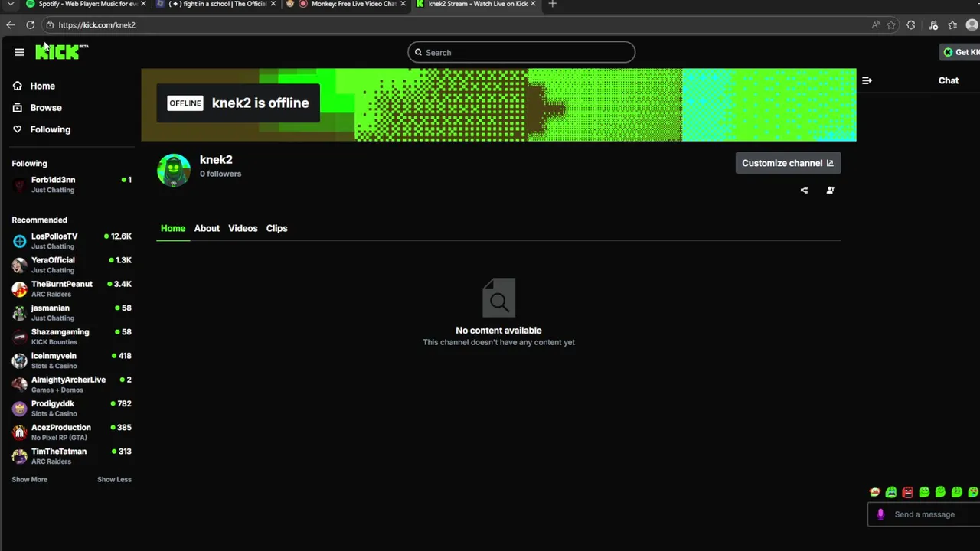Close the Spotify browser tab
This screenshot has width=980, height=551.
click(x=142, y=4)
